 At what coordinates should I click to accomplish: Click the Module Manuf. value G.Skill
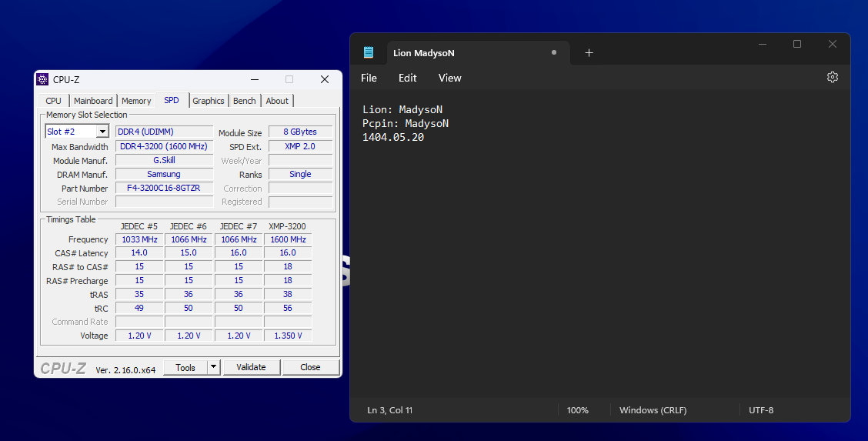[x=164, y=160]
